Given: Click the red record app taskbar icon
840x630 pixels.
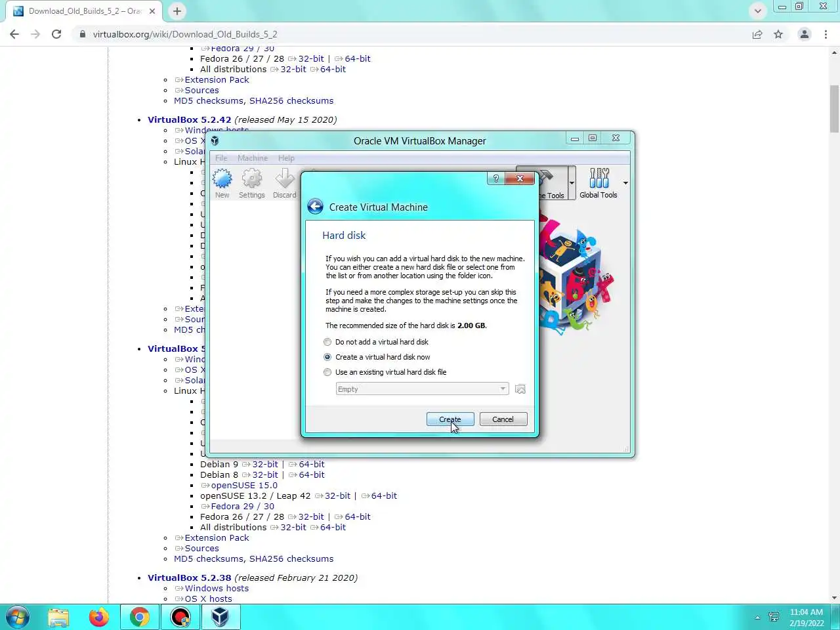Looking at the screenshot, I should click(x=180, y=617).
